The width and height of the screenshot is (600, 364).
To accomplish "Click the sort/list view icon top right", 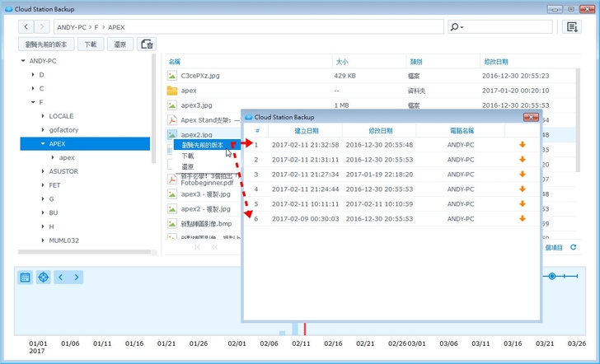I will 572,27.
